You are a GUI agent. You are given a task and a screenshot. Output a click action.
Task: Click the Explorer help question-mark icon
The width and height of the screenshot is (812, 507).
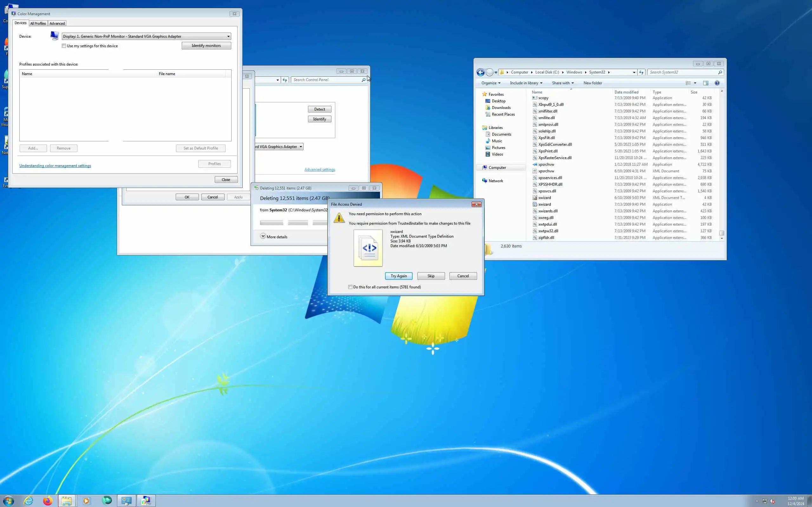coord(717,83)
